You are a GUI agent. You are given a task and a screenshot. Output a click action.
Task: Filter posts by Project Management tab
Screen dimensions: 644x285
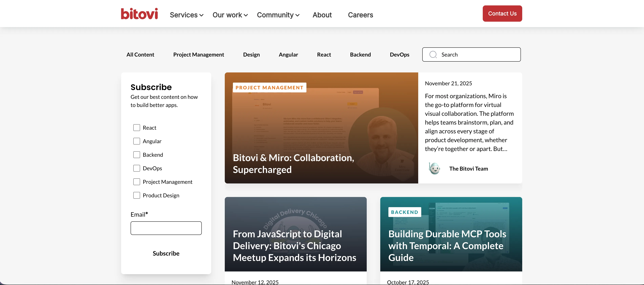click(199, 54)
